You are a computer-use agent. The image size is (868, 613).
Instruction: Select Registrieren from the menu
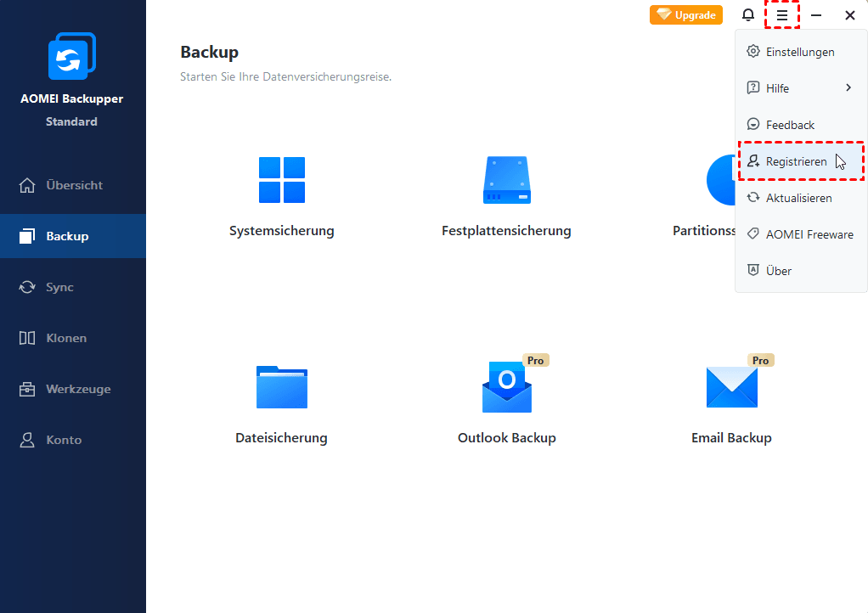(x=801, y=161)
